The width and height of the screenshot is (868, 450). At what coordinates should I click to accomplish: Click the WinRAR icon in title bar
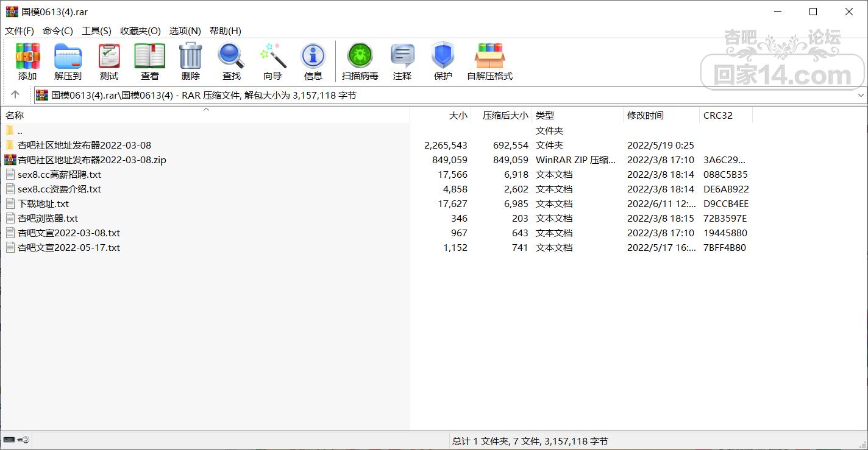click(12, 12)
